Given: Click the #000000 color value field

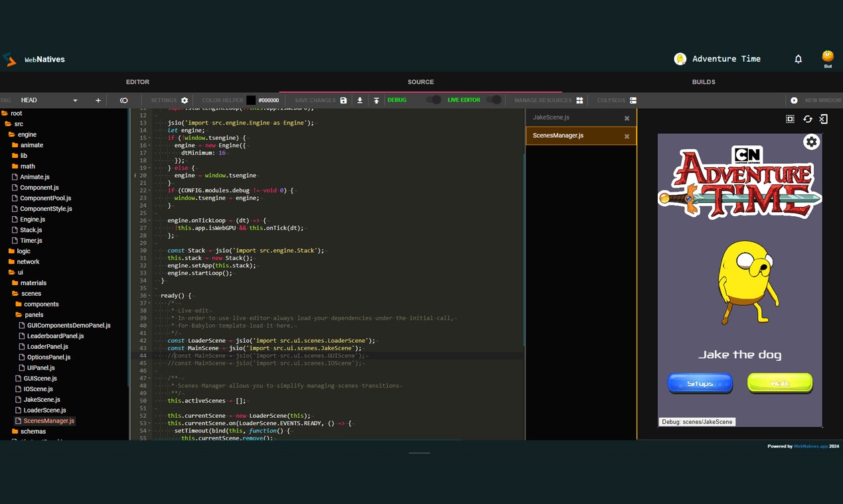Looking at the screenshot, I should (x=269, y=100).
